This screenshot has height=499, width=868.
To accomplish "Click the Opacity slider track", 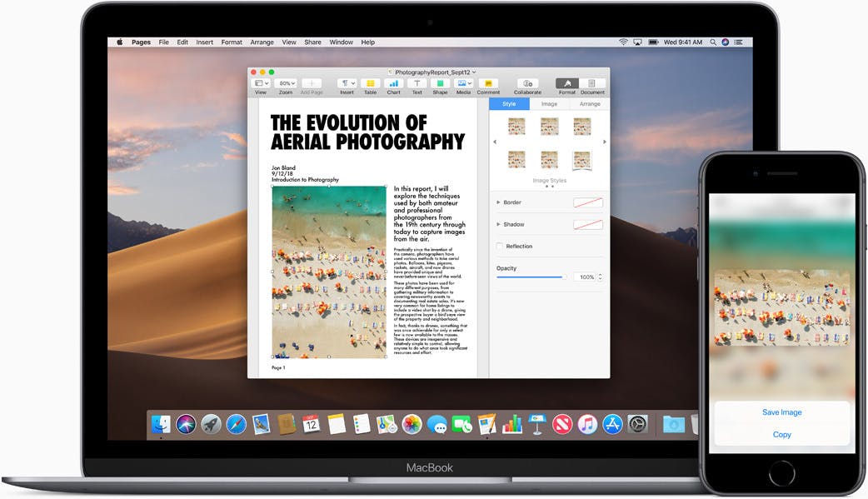I will [x=531, y=277].
